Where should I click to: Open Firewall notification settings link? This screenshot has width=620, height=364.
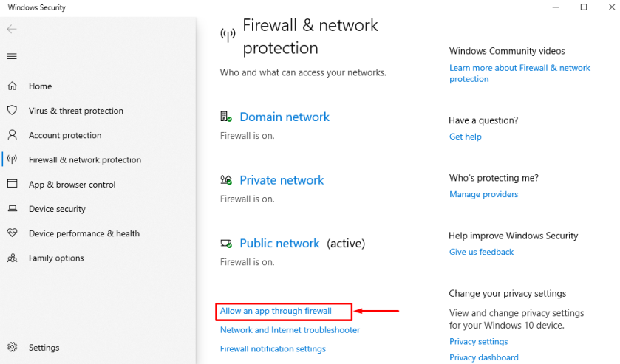(x=273, y=348)
